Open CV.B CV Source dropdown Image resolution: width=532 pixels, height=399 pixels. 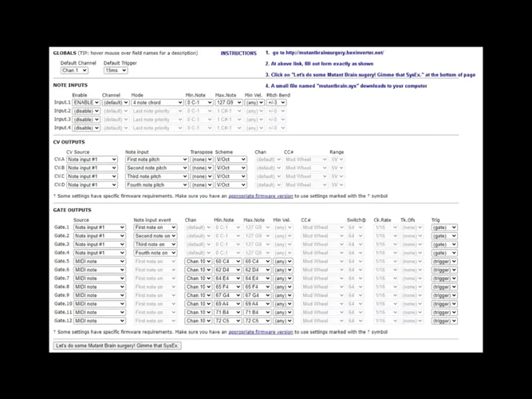coord(92,168)
